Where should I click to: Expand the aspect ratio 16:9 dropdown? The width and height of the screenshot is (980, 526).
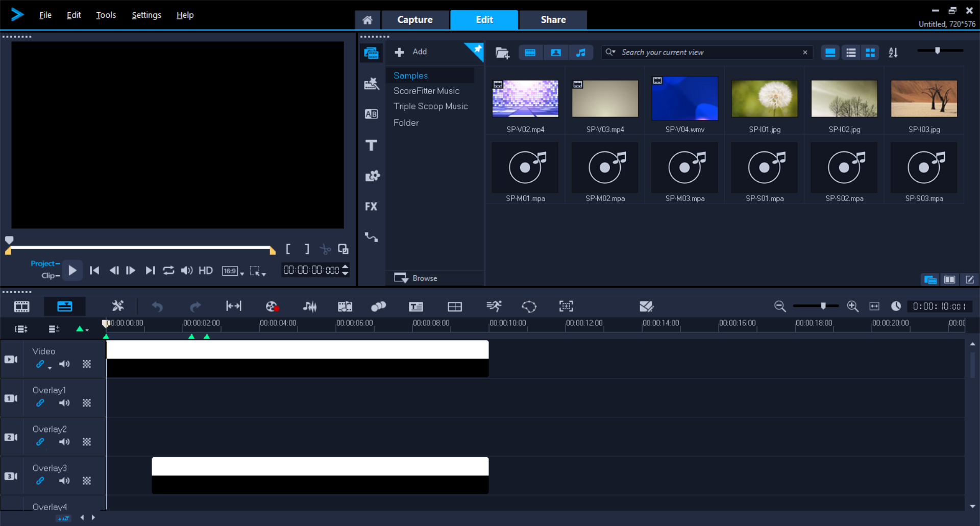(x=242, y=274)
